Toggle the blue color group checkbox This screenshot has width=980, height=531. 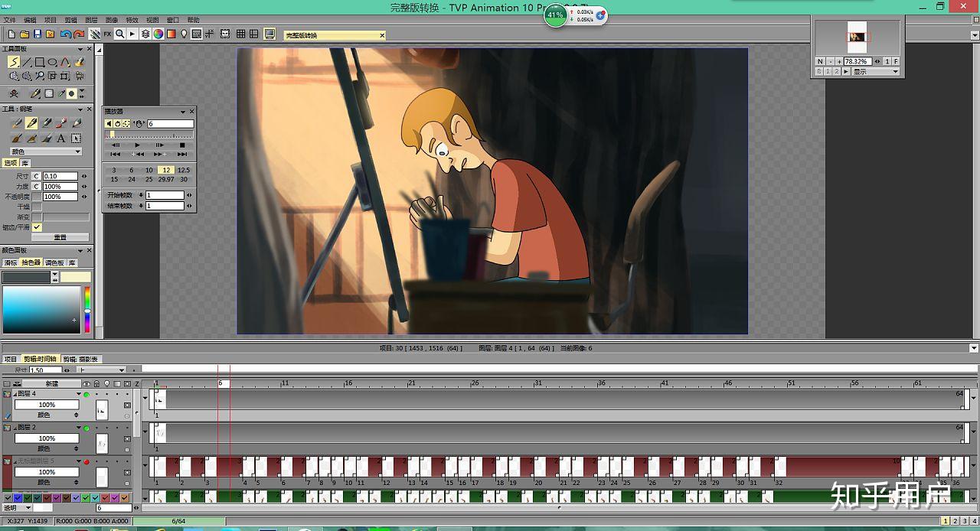tap(18, 498)
